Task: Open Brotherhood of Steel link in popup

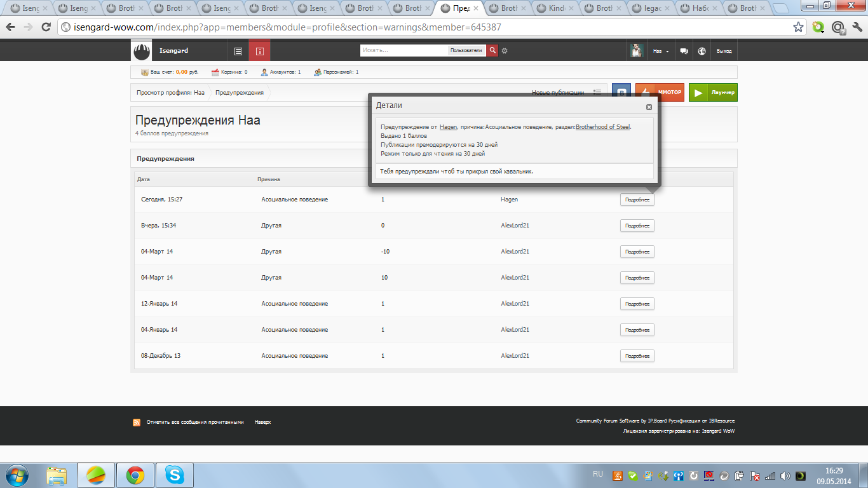Action: (x=602, y=127)
